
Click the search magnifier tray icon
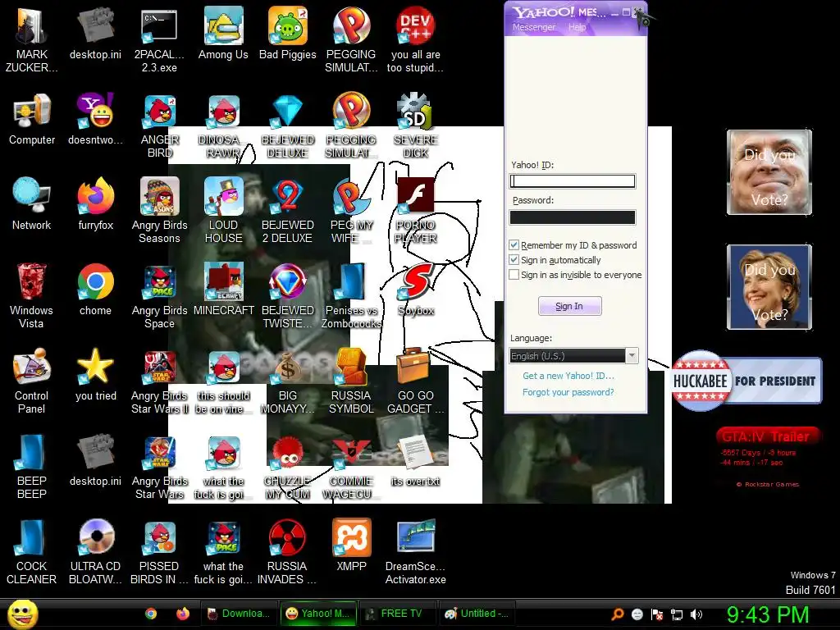[618, 614]
